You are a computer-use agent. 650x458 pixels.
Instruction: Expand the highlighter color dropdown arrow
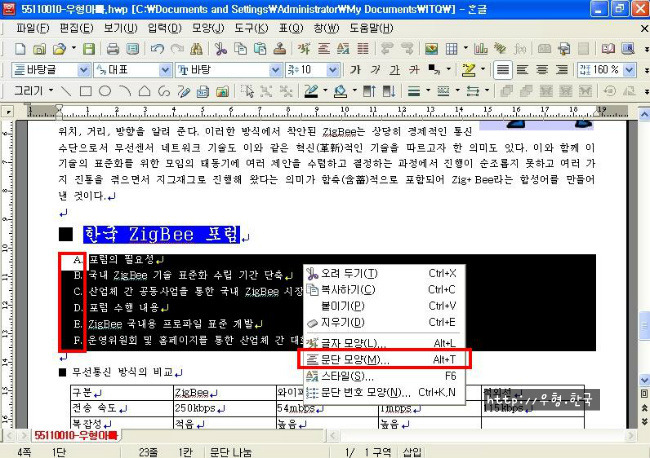[x=483, y=70]
